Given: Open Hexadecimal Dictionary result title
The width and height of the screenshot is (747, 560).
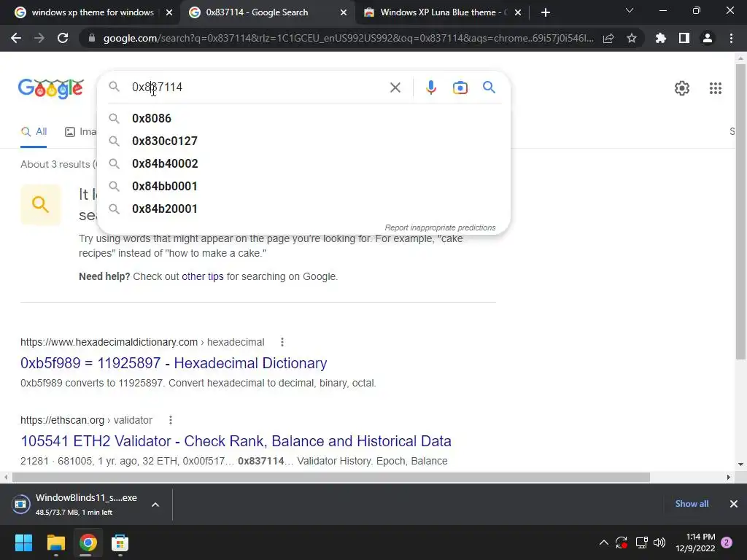Looking at the screenshot, I should (x=174, y=363).
